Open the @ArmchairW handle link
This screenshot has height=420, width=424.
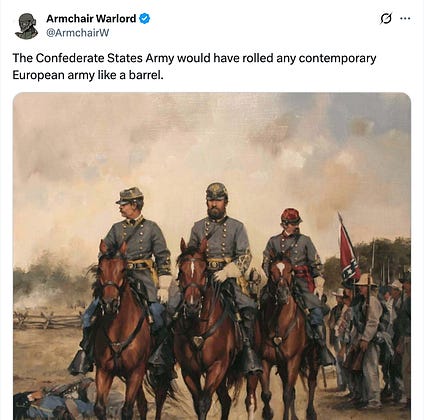pos(77,33)
